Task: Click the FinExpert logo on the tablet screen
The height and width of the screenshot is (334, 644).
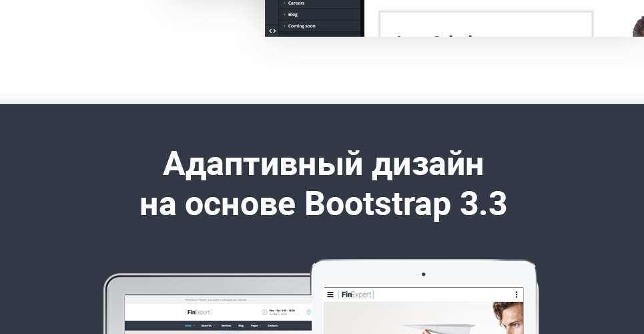Action: point(356,295)
